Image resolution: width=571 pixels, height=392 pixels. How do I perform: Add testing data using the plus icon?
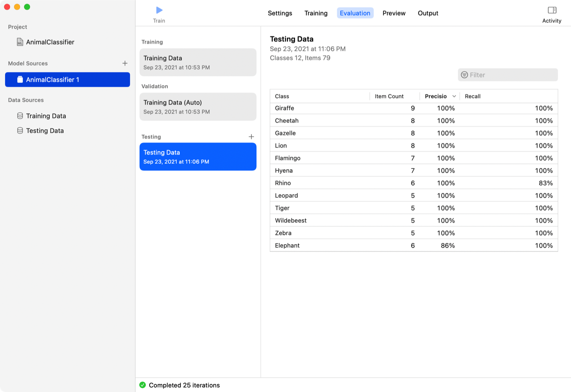click(251, 137)
